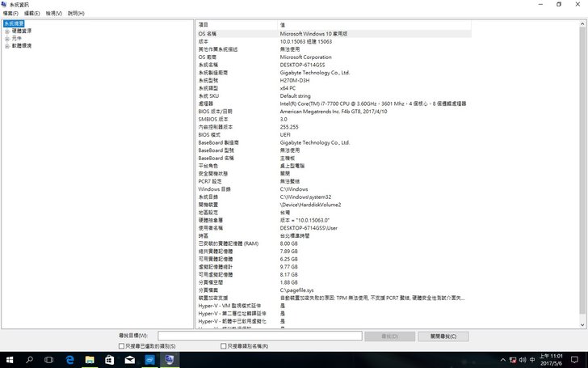Click the network status tray icon
This screenshot has height=368, width=588.
pyautogui.click(x=513, y=360)
